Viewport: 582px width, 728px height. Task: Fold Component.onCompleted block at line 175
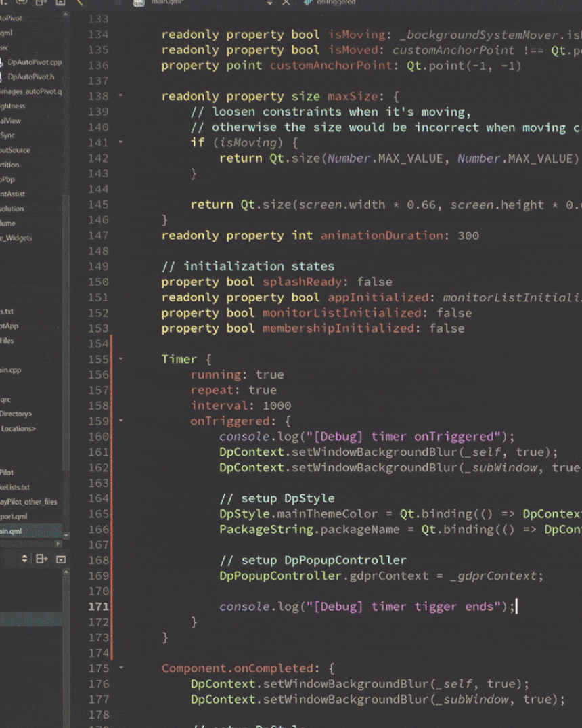pyautogui.click(x=120, y=668)
